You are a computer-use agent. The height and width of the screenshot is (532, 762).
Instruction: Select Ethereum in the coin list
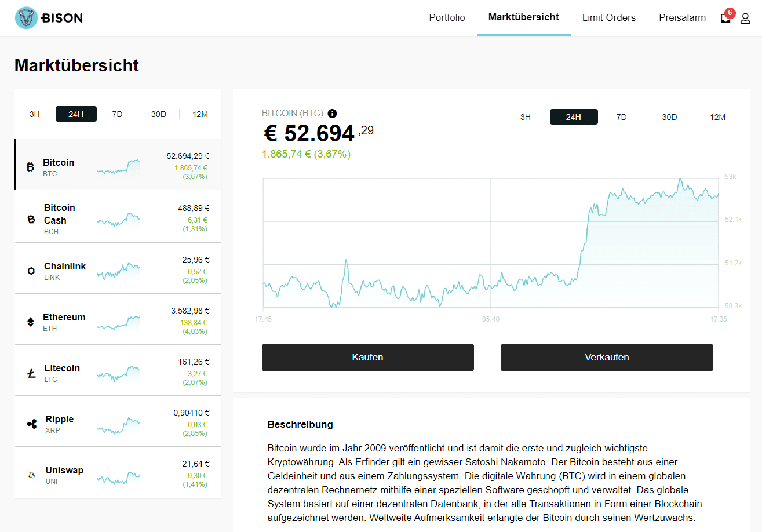118,319
